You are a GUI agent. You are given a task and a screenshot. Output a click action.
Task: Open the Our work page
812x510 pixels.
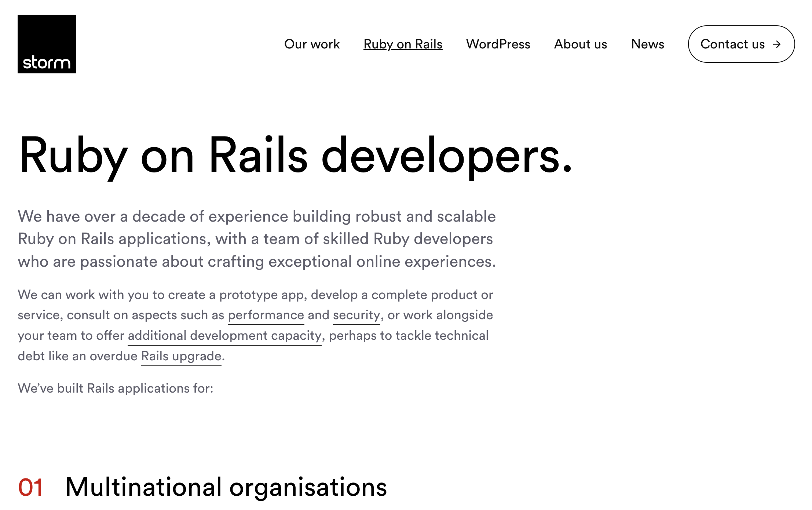coord(312,44)
